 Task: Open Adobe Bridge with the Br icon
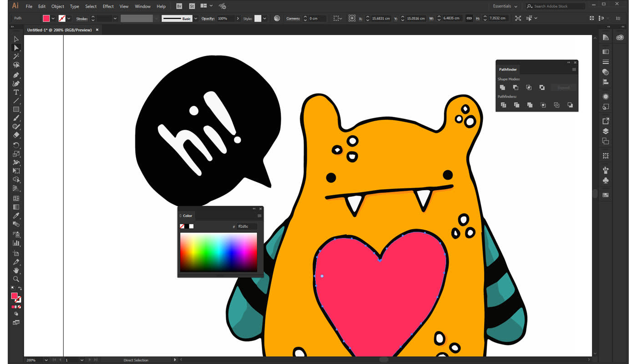(178, 6)
